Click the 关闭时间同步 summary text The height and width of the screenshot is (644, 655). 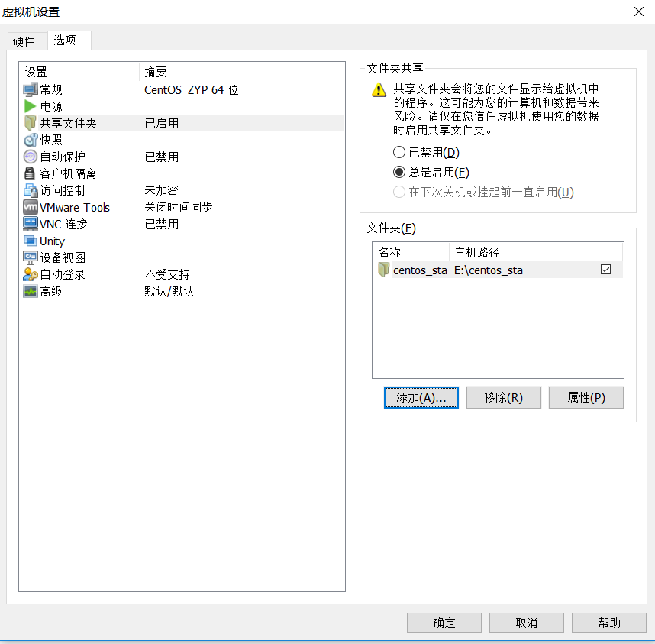click(x=179, y=207)
